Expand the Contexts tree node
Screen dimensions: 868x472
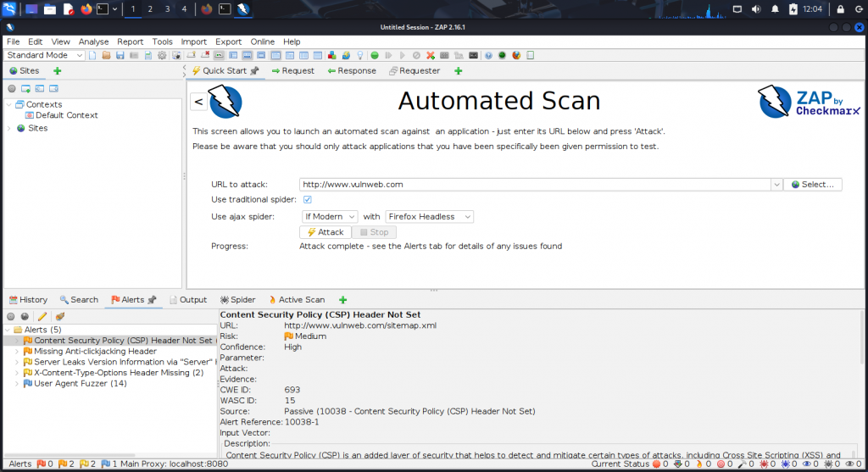pyautogui.click(x=8, y=104)
